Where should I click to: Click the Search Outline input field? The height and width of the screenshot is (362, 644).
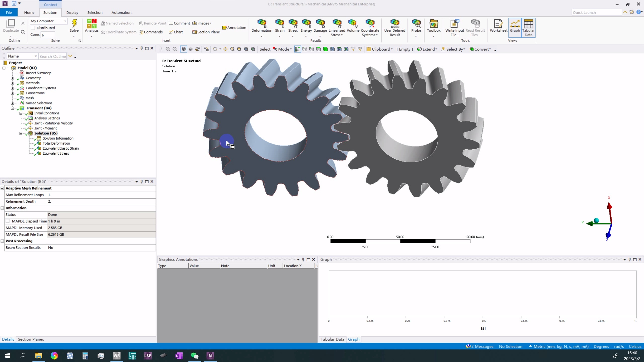pyautogui.click(x=52, y=56)
